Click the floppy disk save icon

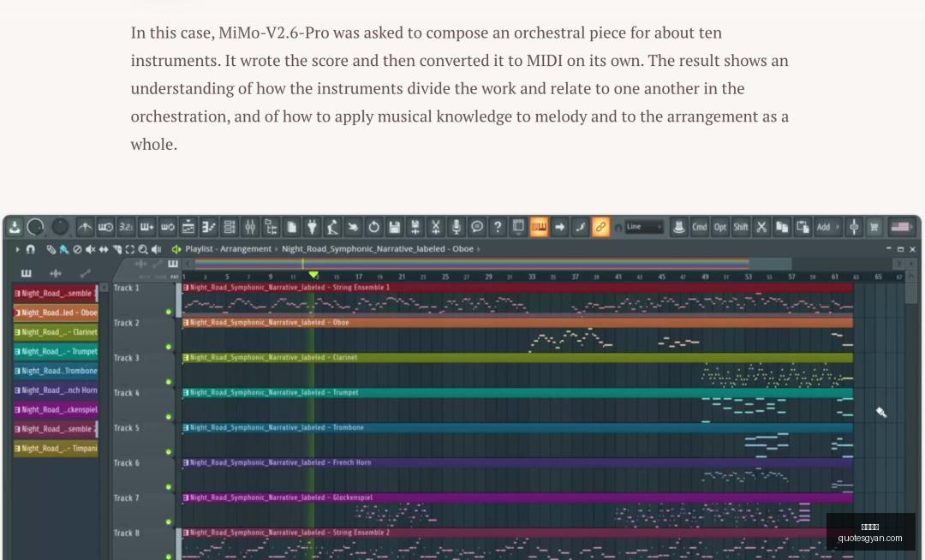(x=394, y=227)
